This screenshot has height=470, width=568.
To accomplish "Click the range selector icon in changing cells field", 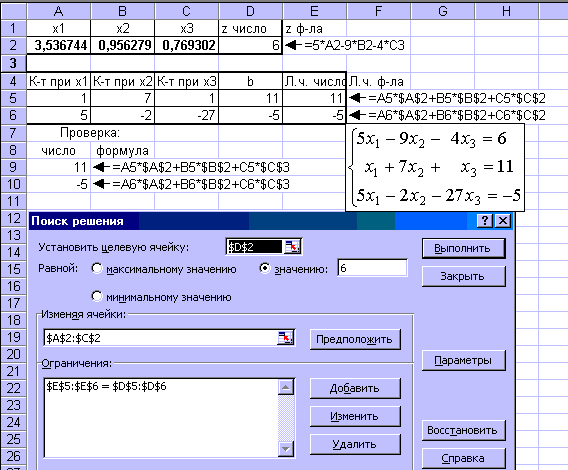I will [286, 338].
